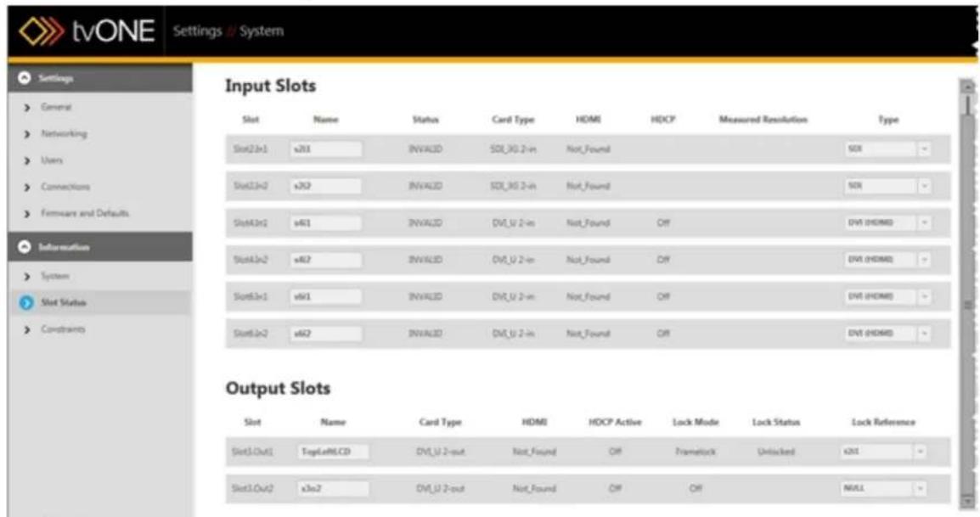Click the Unlocked status for Slot3.Out1
Image resolution: width=980 pixels, height=517 pixels.
point(775,452)
